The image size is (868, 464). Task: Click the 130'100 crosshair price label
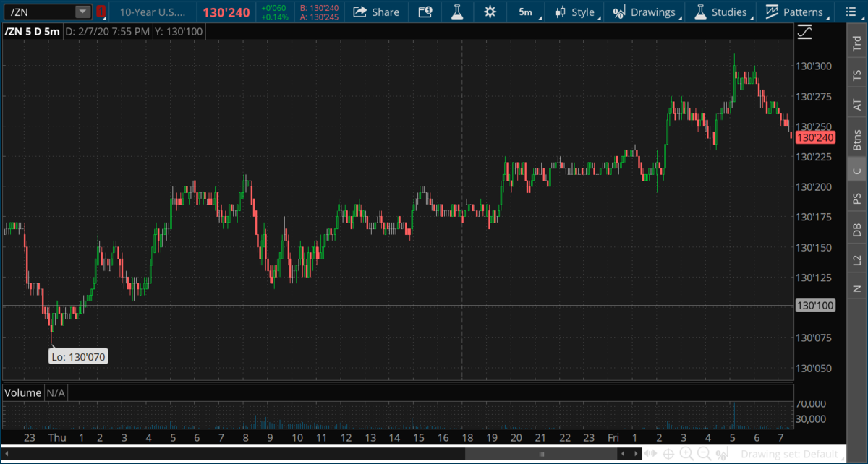click(815, 305)
